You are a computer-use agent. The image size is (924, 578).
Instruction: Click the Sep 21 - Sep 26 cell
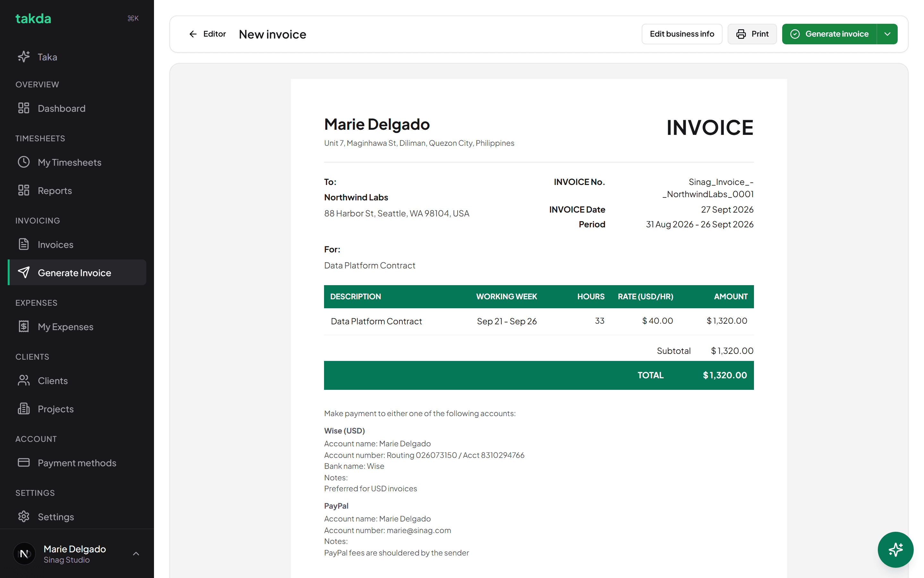[x=507, y=321]
